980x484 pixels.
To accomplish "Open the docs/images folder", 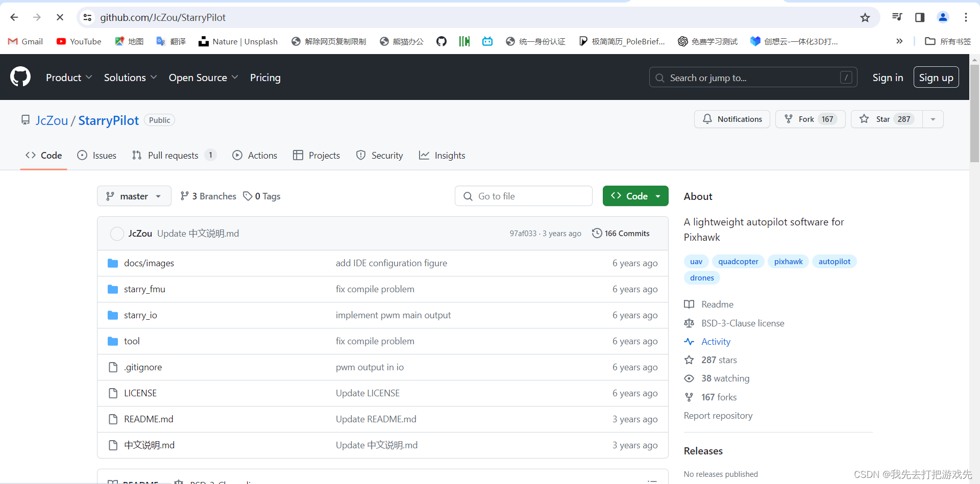I will 149,263.
